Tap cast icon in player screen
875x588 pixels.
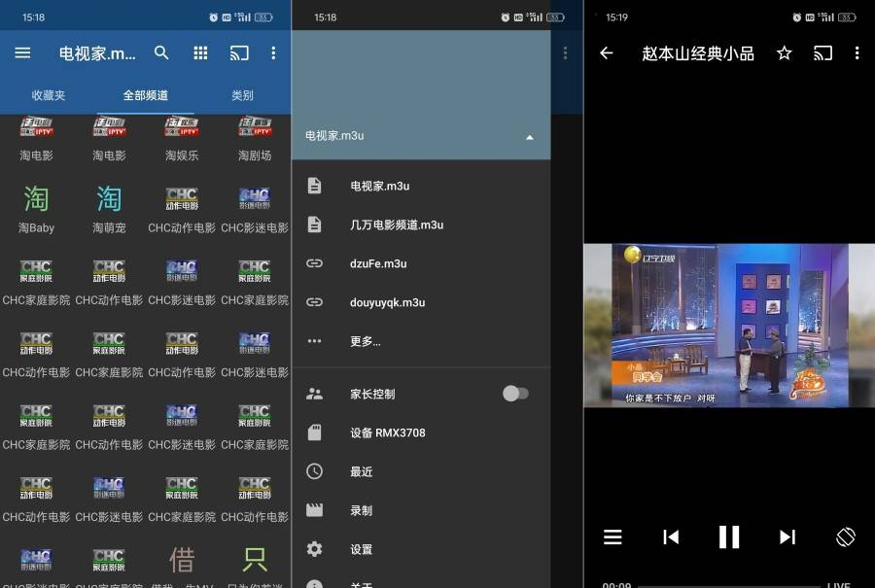(823, 53)
